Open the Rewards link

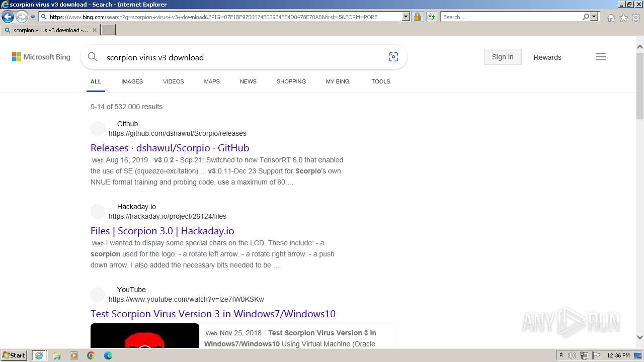(x=547, y=57)
